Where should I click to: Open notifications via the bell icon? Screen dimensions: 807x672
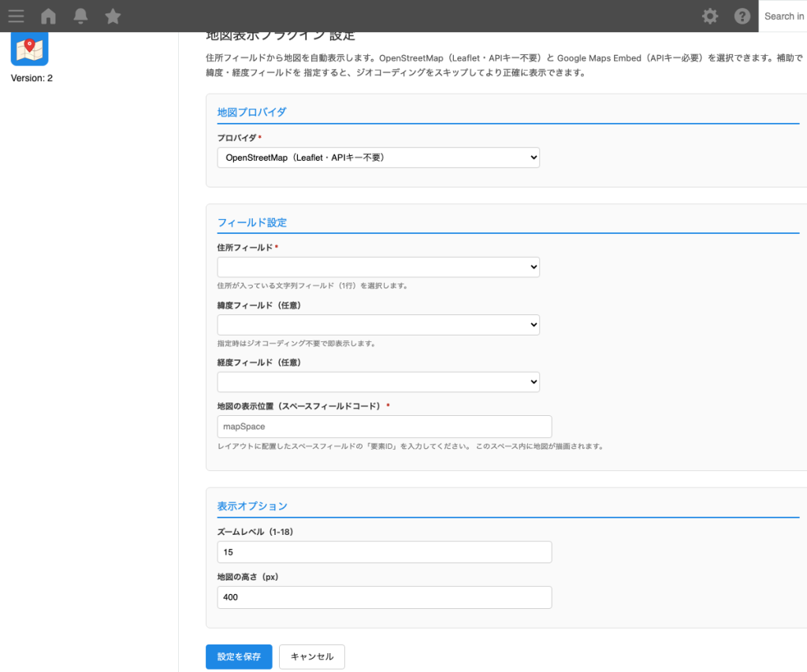[x=80, y=16]
